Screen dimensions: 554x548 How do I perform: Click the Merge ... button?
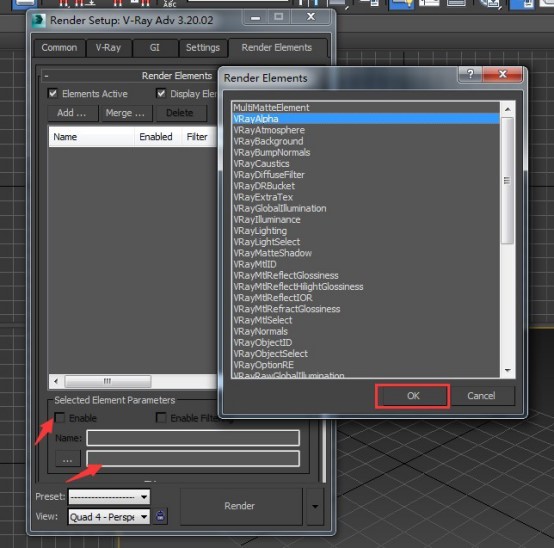126,113
